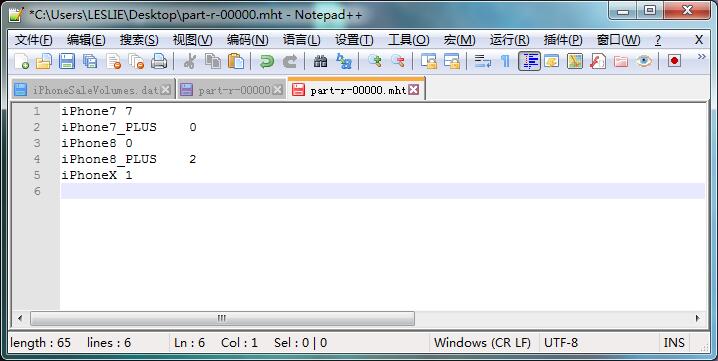This screenshot has height=361, width=718.
Task: Open the 视图(V) menu
Action: (x=192, y=40)
